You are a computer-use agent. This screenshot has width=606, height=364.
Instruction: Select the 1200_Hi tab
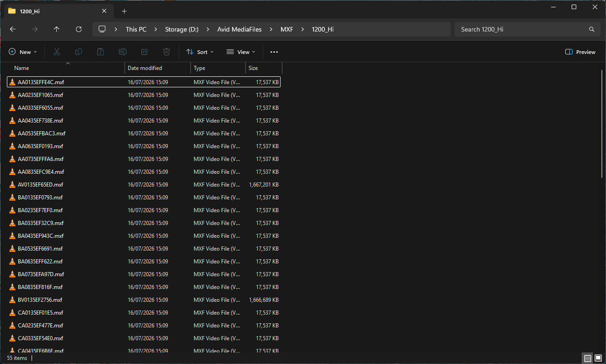[x=58, y=11]
